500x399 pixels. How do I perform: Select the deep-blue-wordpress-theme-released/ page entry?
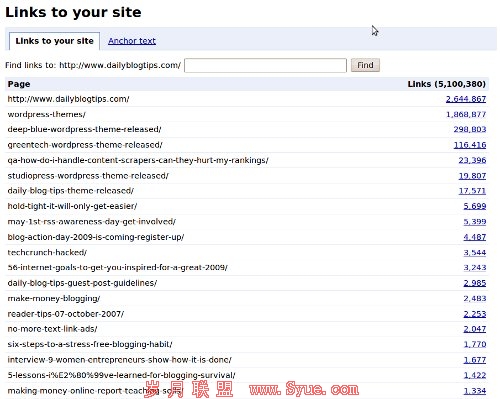(84, 129)
